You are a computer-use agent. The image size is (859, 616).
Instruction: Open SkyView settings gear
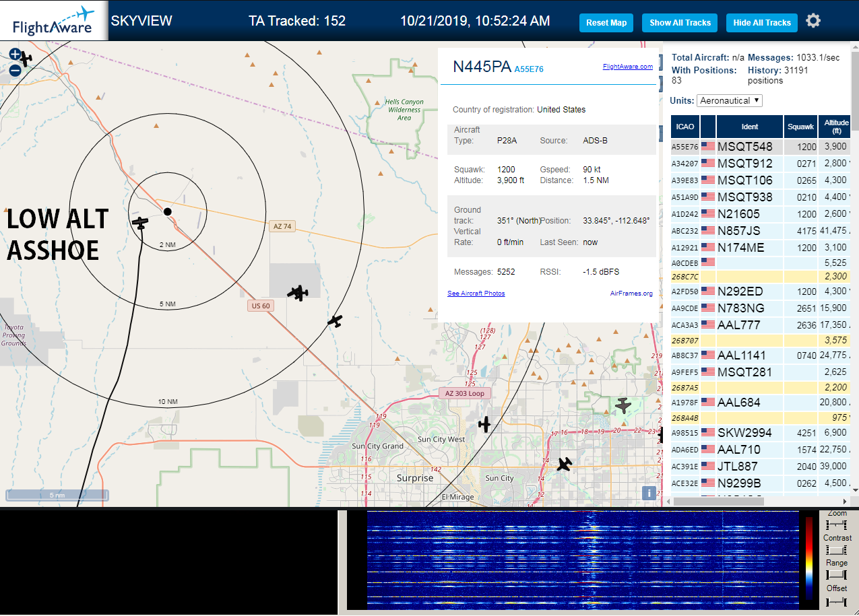point(813,21)
